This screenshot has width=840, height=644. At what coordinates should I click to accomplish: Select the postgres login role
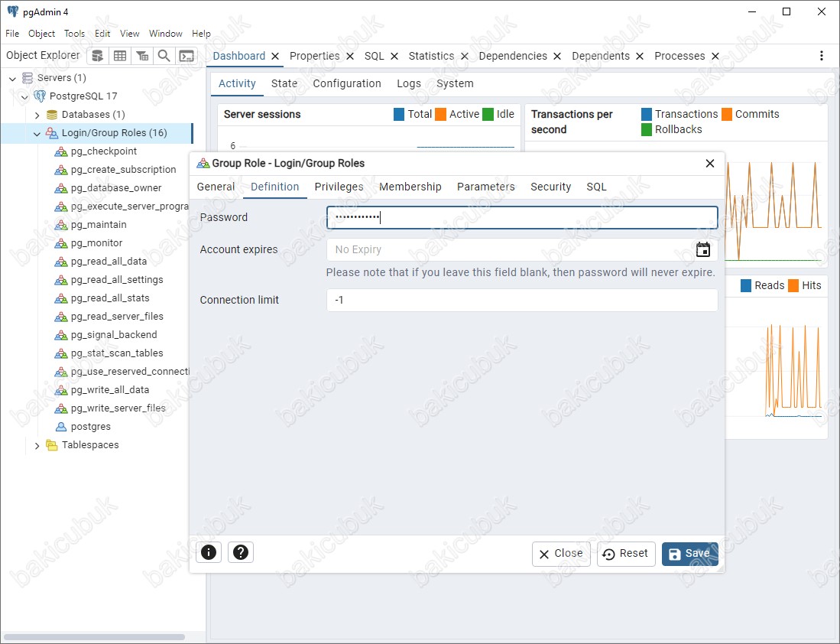tap(90, 427)
